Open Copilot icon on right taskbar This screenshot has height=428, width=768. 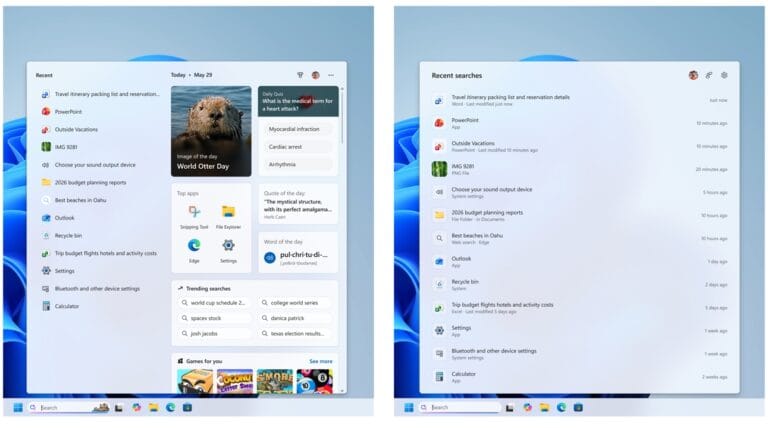pyautogui.click(x=527, y=407)
